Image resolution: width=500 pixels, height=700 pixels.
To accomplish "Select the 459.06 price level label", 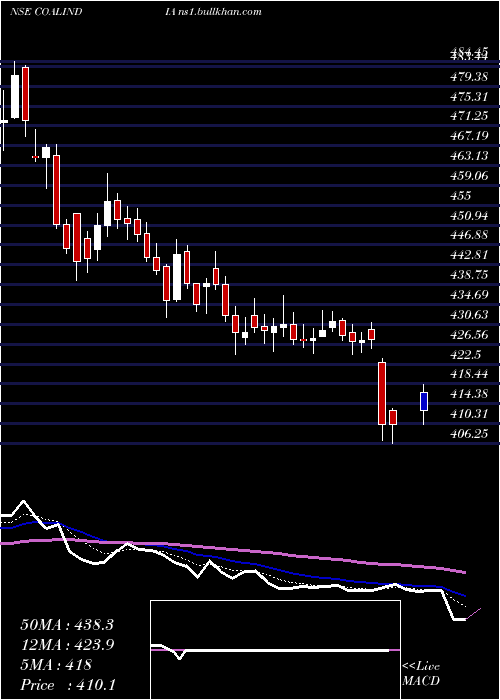I will pos(468,175).
